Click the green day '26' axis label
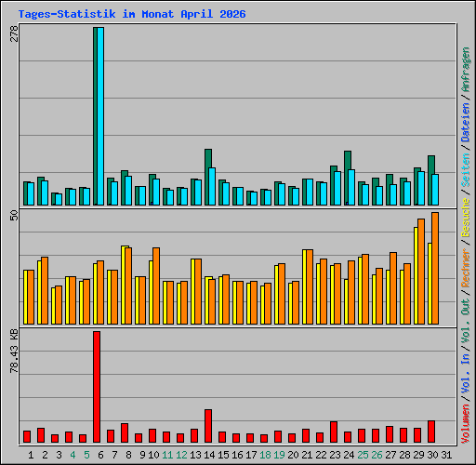 [377, 455]
